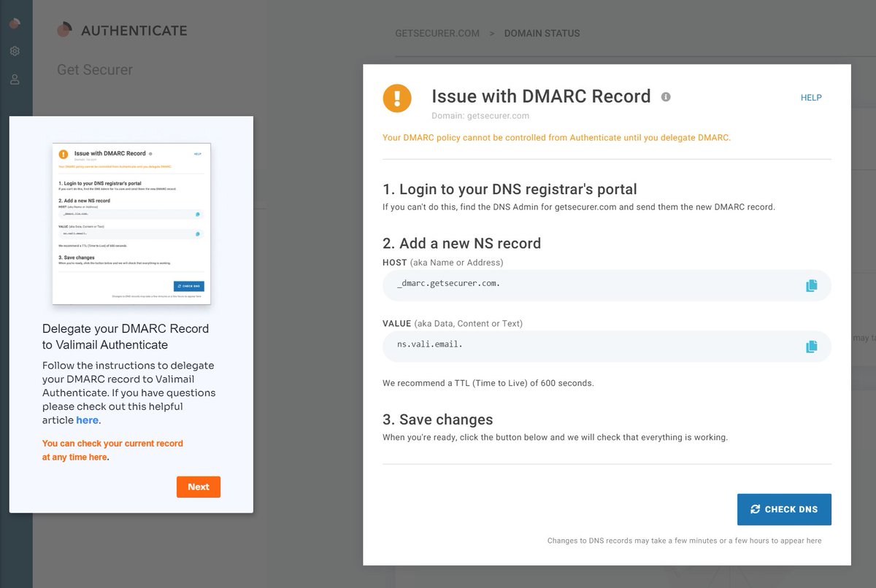This screenshot has height=588, width=876.
Task: Open user profile icon in sidebar
Action: [15, 79]
